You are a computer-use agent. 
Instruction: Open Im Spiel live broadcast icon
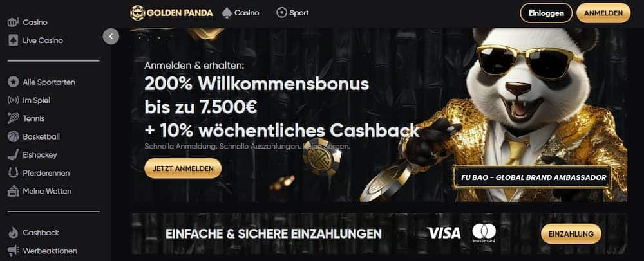tap(13, 100)
